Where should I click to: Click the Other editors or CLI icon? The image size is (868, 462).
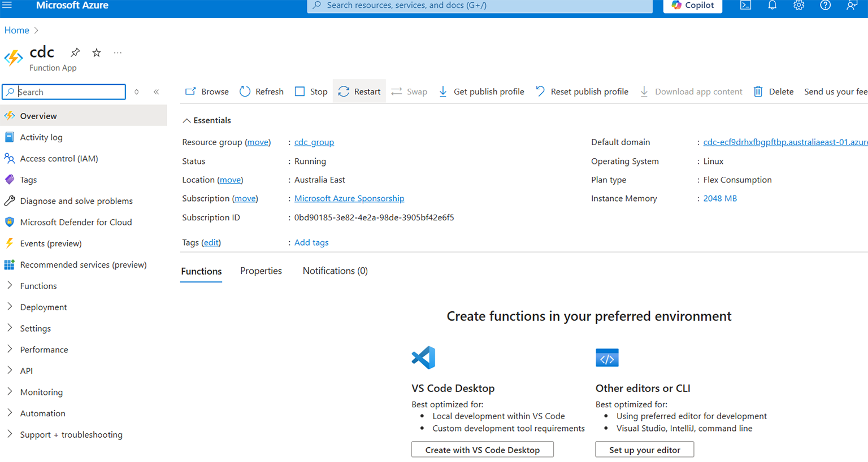click(607, 358)
